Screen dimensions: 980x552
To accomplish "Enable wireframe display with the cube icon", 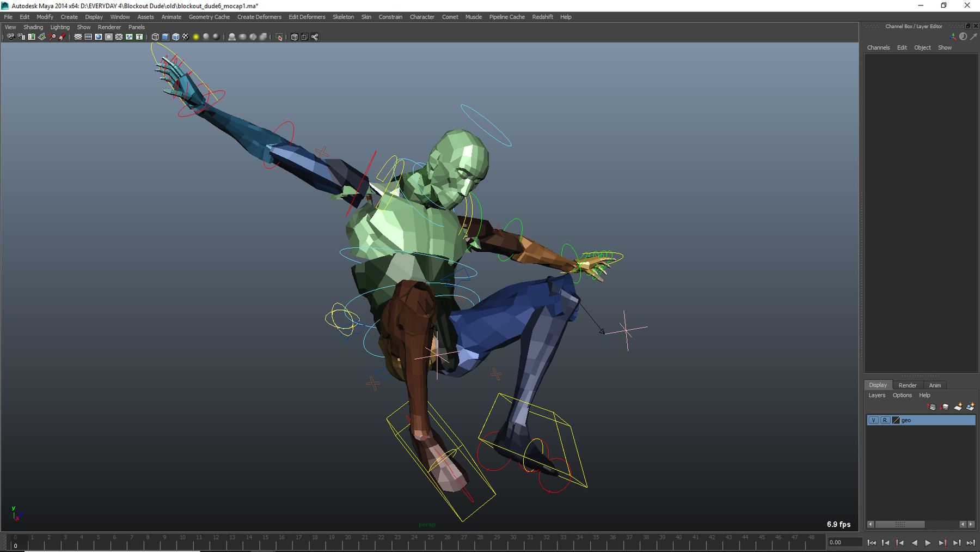I will tap(155, 37).
